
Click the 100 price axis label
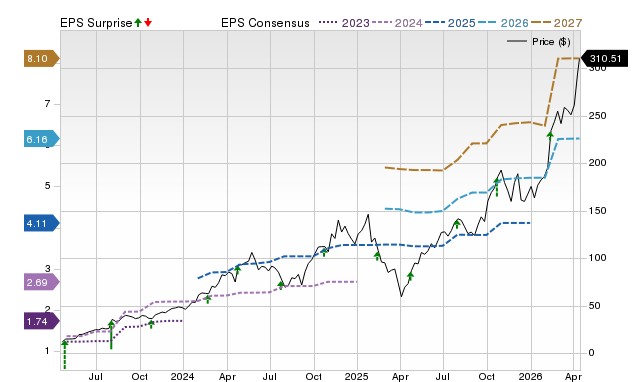click(597, 258)
